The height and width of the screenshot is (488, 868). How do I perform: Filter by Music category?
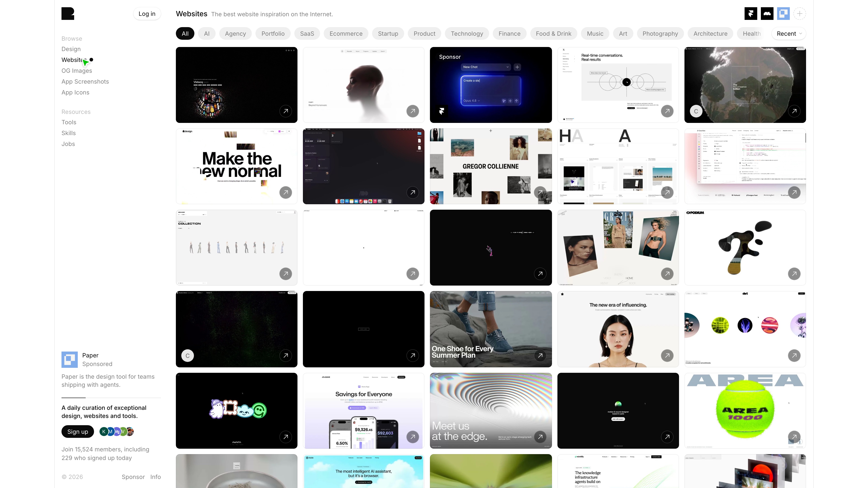[595, 34]
